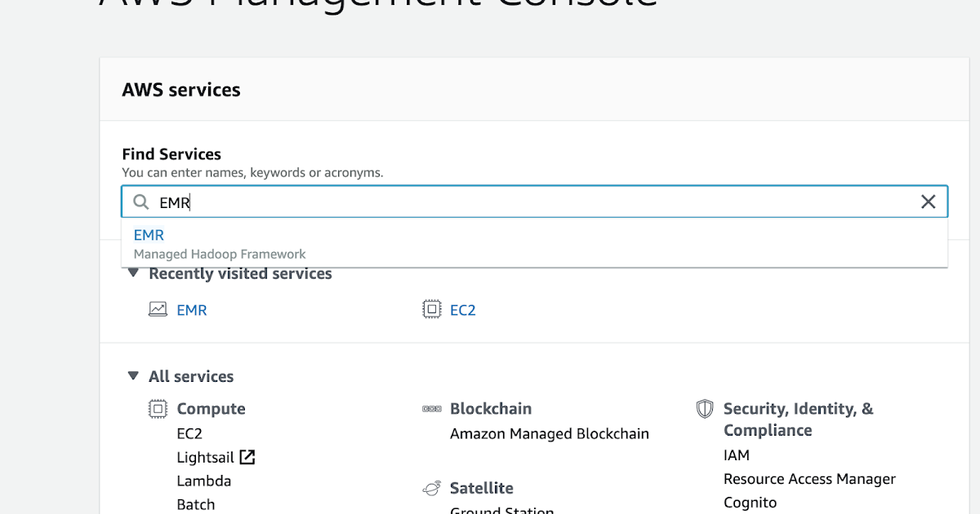Collapse the Recently visited services section
Viewport: 980px width, 514px height.
pos(132,273)
